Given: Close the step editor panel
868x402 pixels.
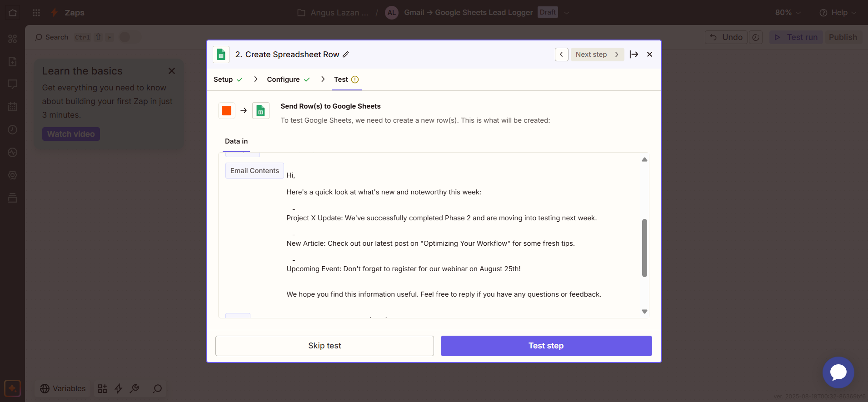Looking at the screenshot, I should click(649, 55).
